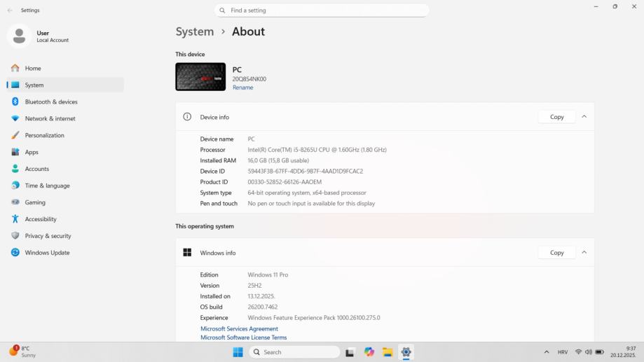Select the processor value Intel Core i5-8265U

317,150
